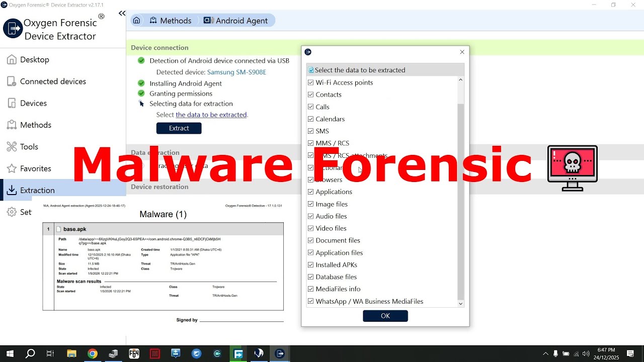644x362 pixels.
Task: Go to Methods breadcrumb
Action: point(171,21)
